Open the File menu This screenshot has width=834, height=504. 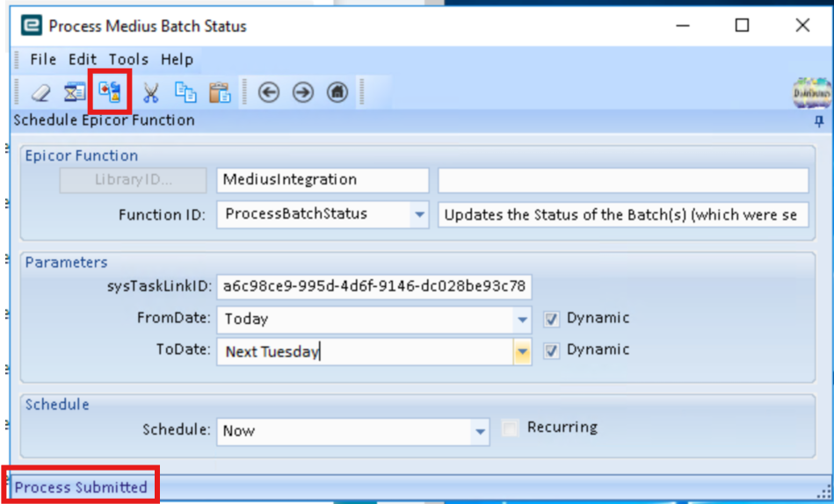tap(43, 59)
